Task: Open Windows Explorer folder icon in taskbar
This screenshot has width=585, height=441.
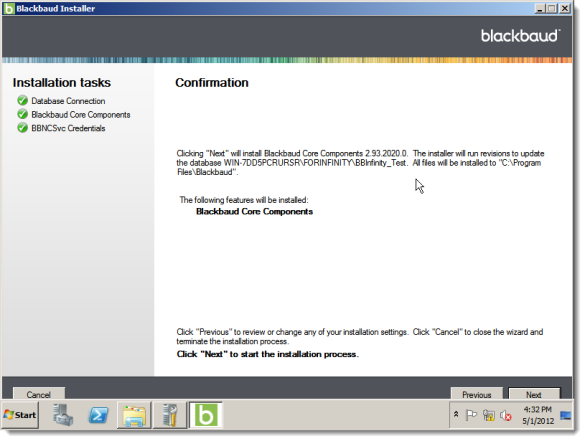Action: click(134, 415)
